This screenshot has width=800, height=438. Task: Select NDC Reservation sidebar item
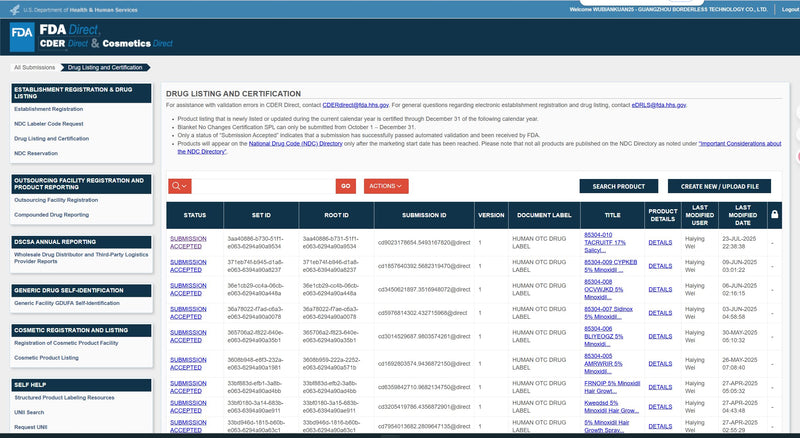[x=38, y=153]
